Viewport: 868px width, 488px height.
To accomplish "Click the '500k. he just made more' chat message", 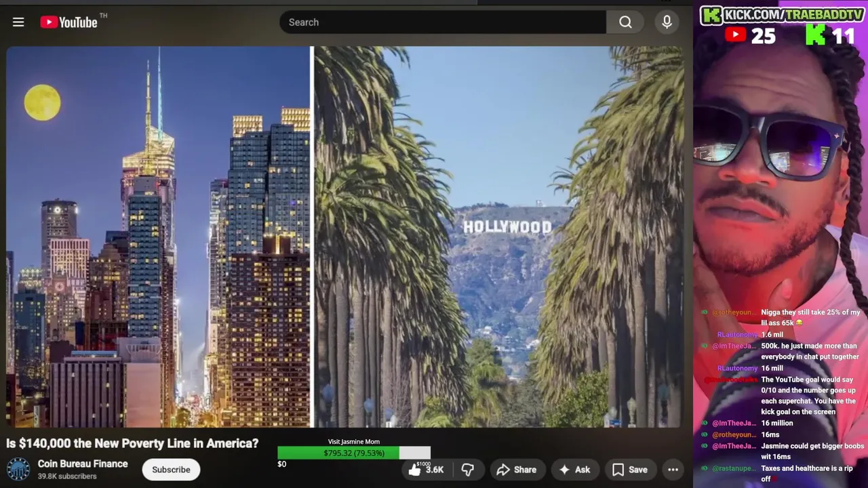I will 810,351.
